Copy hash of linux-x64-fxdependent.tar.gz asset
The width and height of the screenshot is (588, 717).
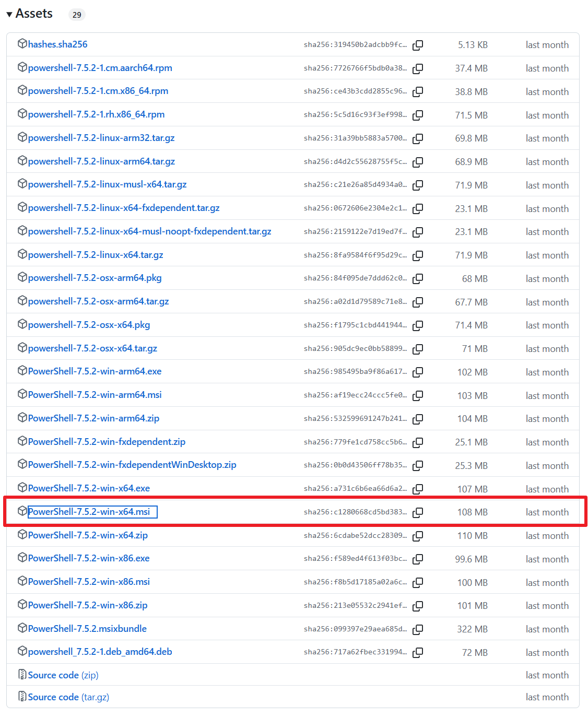coord(418,209)
